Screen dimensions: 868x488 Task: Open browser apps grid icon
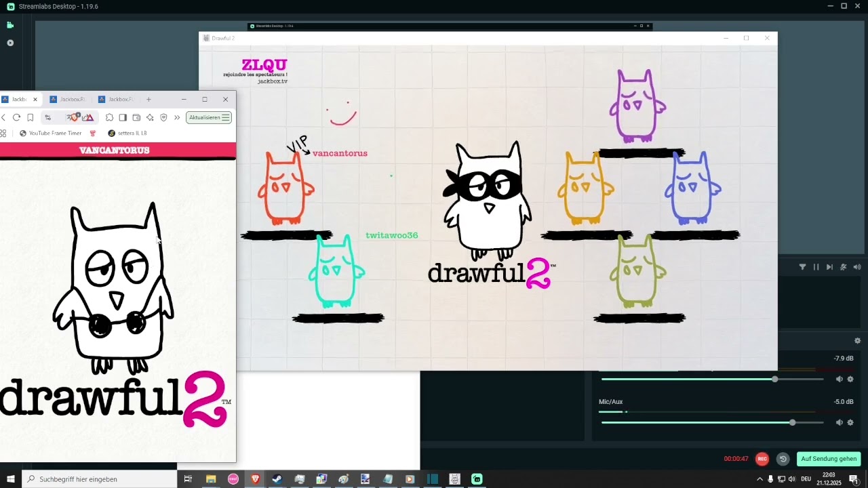coord(3,133)
